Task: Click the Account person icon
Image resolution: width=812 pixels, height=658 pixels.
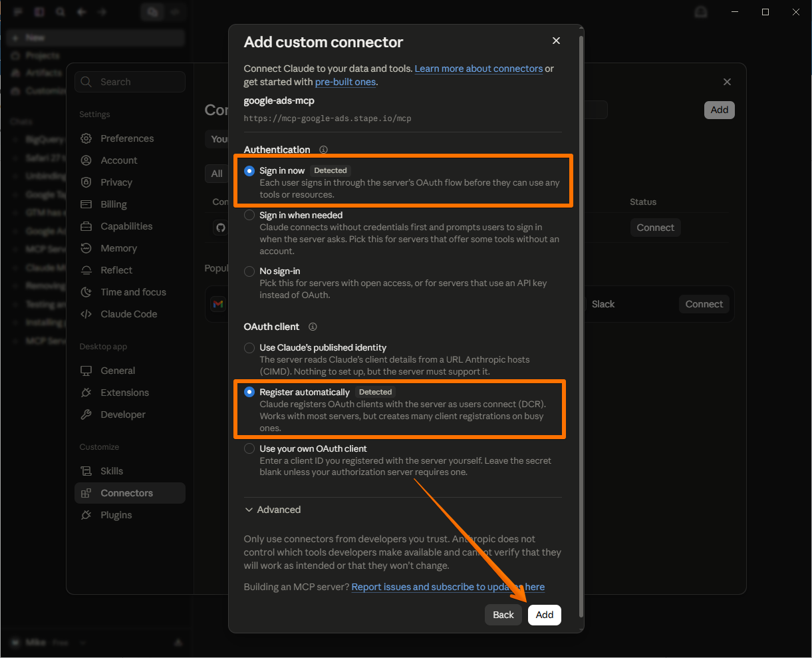Action: tap(86, 160)
